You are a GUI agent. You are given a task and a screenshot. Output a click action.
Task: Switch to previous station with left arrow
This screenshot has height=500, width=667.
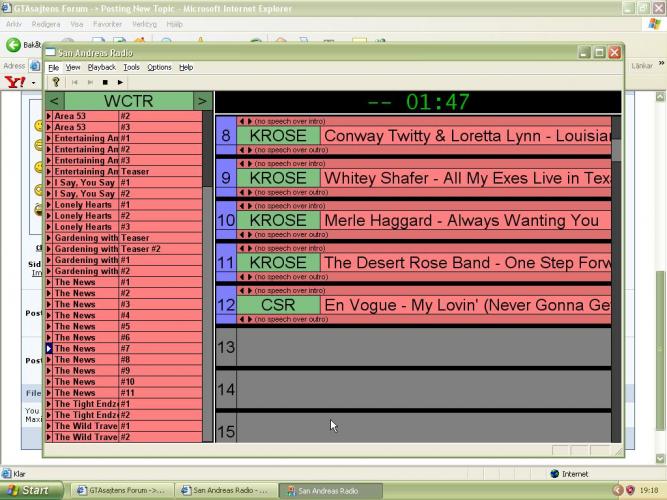55,101
